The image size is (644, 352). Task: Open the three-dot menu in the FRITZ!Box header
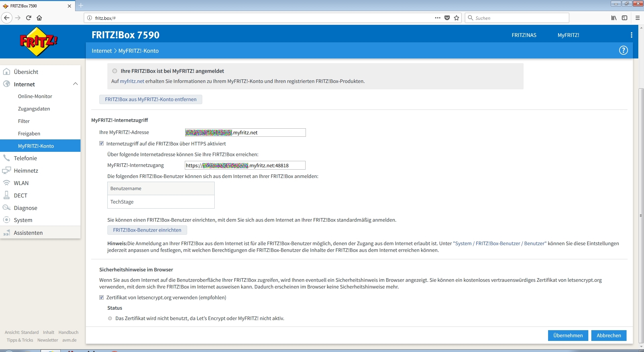coord(631,35)
